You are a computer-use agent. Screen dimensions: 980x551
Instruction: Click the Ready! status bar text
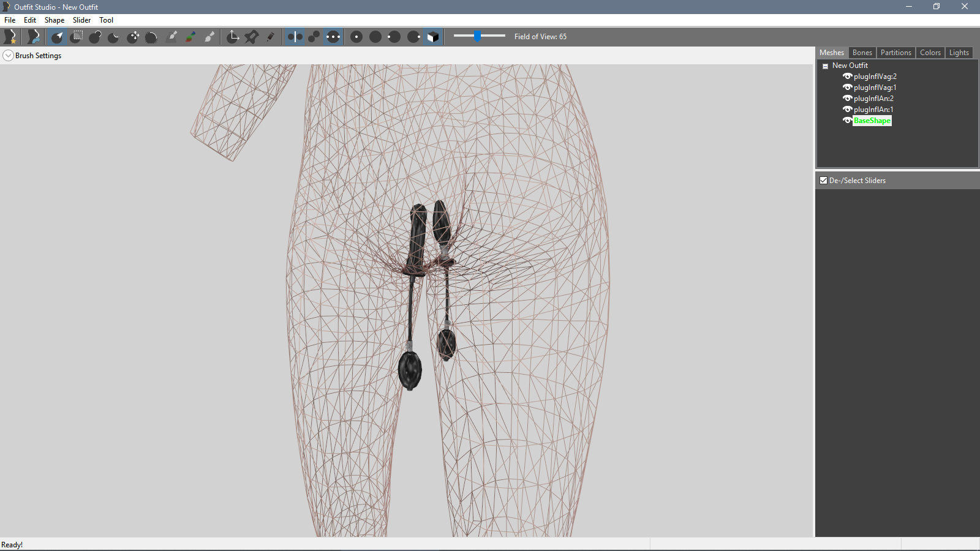[x=12, y=545]
